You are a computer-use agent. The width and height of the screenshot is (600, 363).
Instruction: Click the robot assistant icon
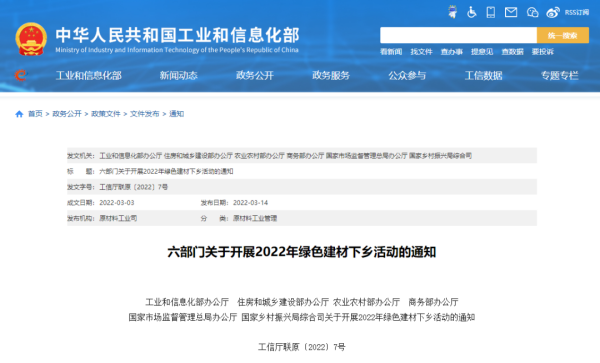click(x=453, y=12)
